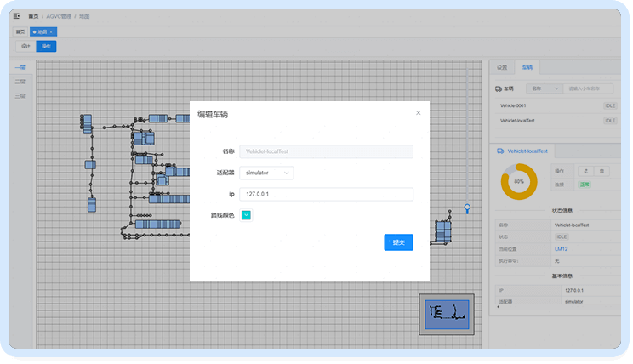This screenshot has width=633, height=364.
Task: Click the truck icon beside 车辆 heading
Action: coord(499,88)
